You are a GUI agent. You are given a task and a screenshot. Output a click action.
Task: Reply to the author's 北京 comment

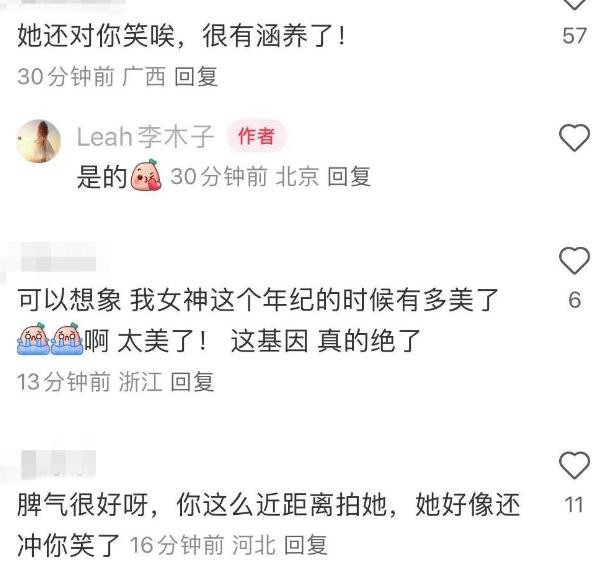click(349, 176)
